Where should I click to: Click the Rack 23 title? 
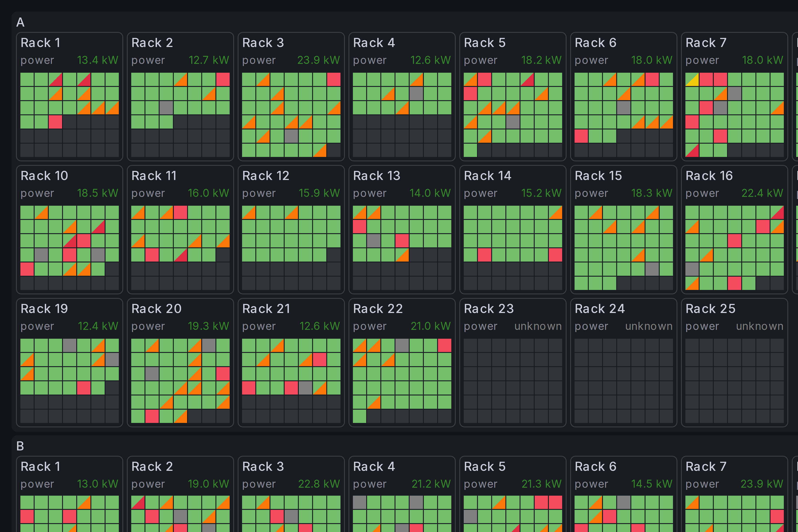click(489, 309)
